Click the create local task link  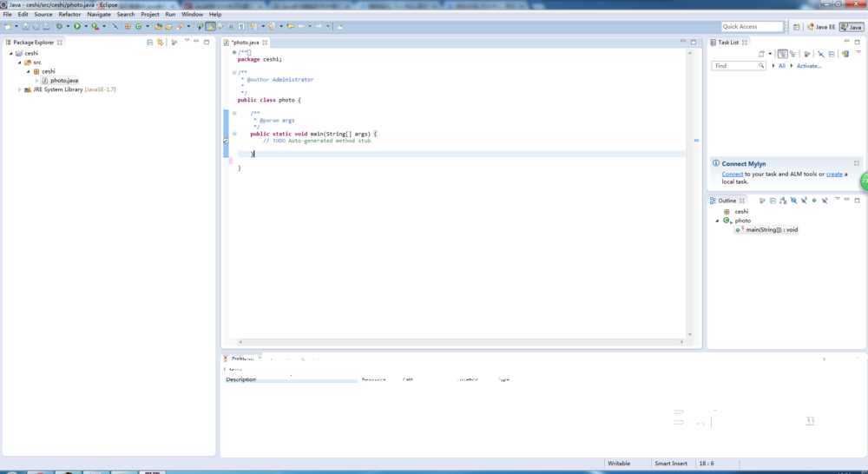point(834,174)
